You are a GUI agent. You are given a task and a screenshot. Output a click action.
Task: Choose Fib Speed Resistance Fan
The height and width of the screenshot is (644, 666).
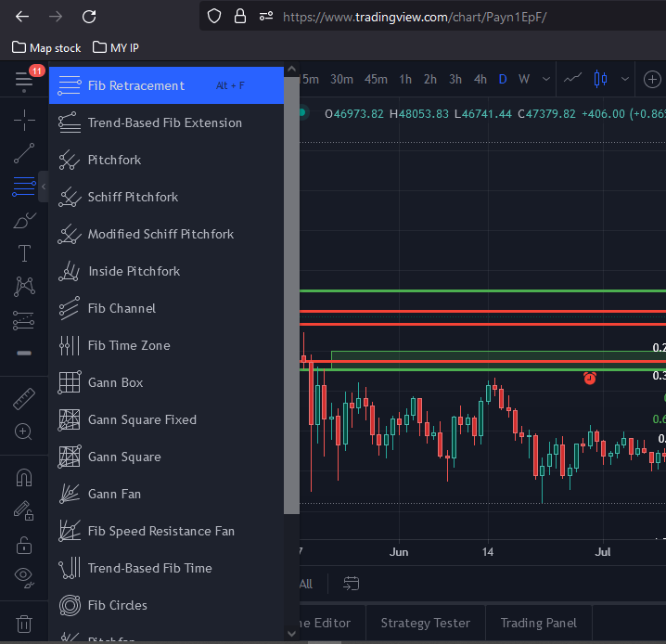pos(166,531)
